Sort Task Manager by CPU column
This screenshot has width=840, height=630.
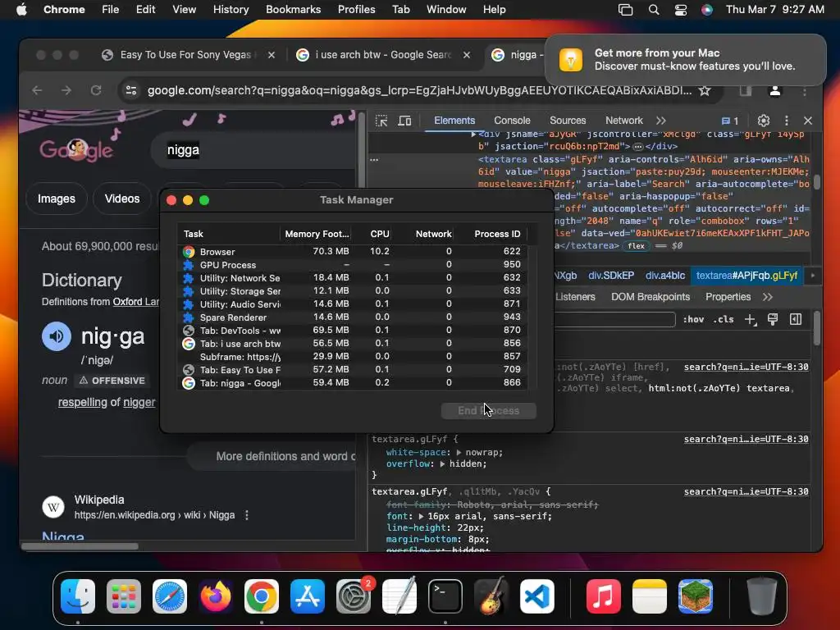click(x=379, y=234)
